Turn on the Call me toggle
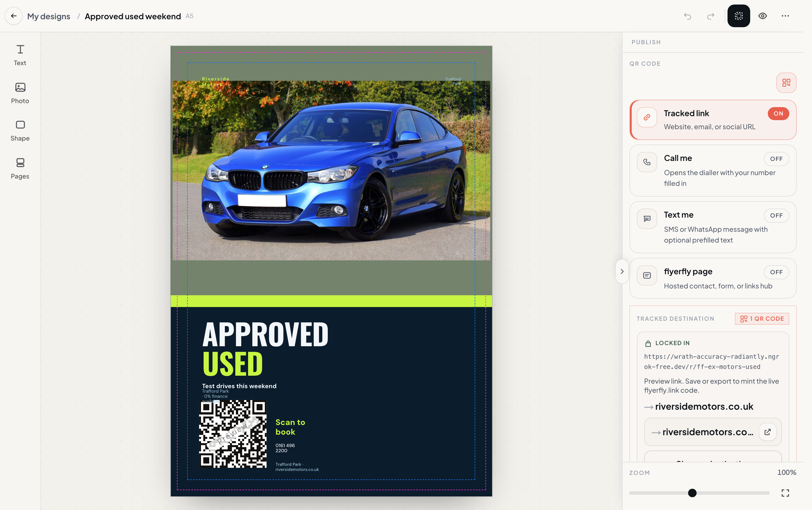 pos(776,159)
